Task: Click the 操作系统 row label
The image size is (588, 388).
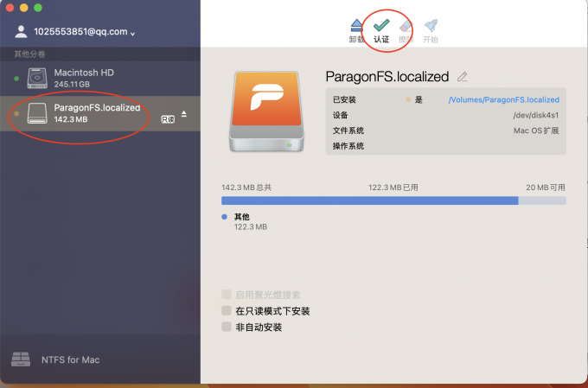Action: (x=348, y=146)
